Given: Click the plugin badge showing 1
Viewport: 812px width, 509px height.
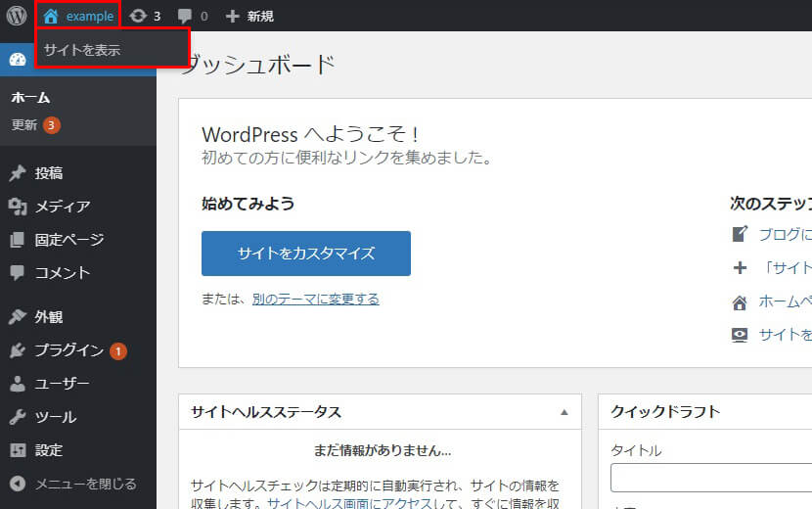Looking at the screenshot, I should pyautogui.click(x=118, y=351).
